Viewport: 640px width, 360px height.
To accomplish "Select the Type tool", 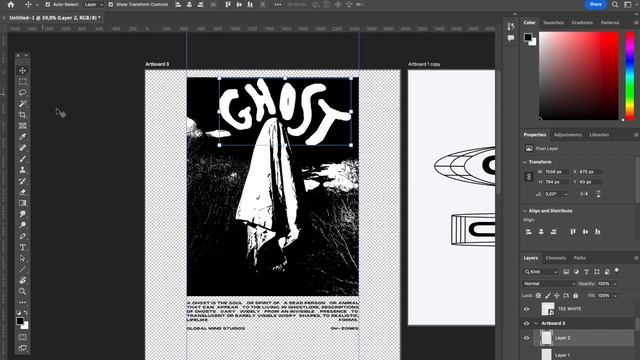I will pyautogui.click(x=22, y=247).
